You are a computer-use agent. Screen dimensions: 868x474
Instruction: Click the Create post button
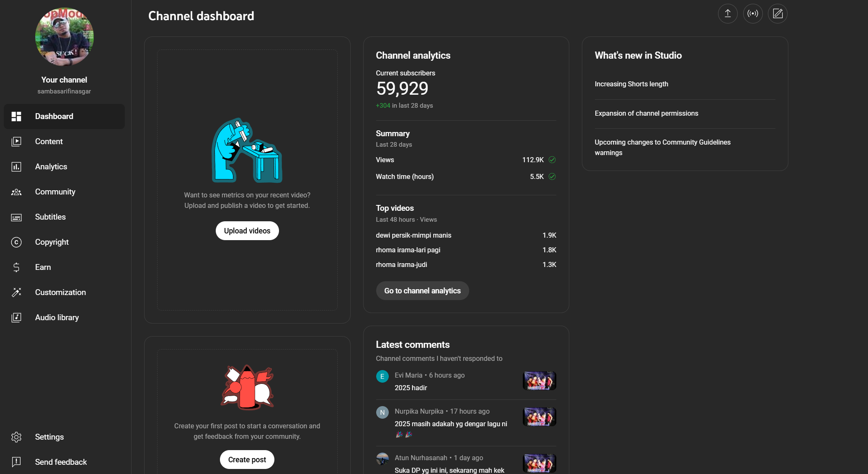(x=247, y=460)
